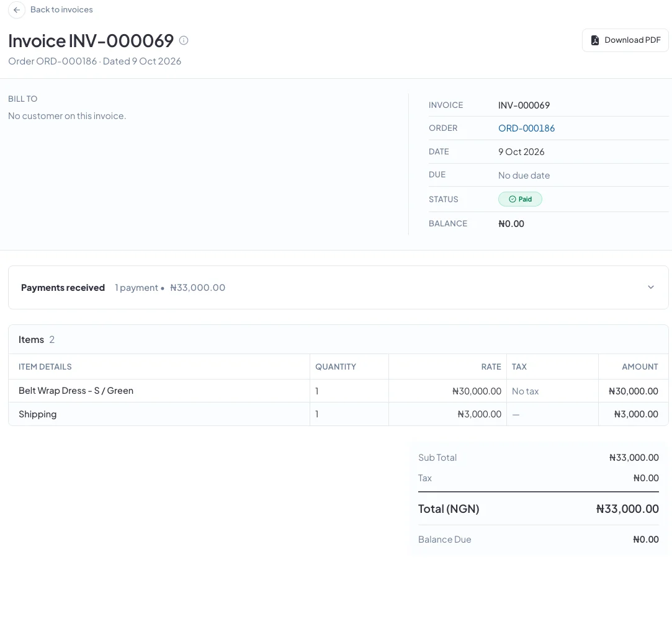Click the ₦3,000.00 Shipping amount cell
The height and width of the screenshot is (640, 672).
[636, 414]
